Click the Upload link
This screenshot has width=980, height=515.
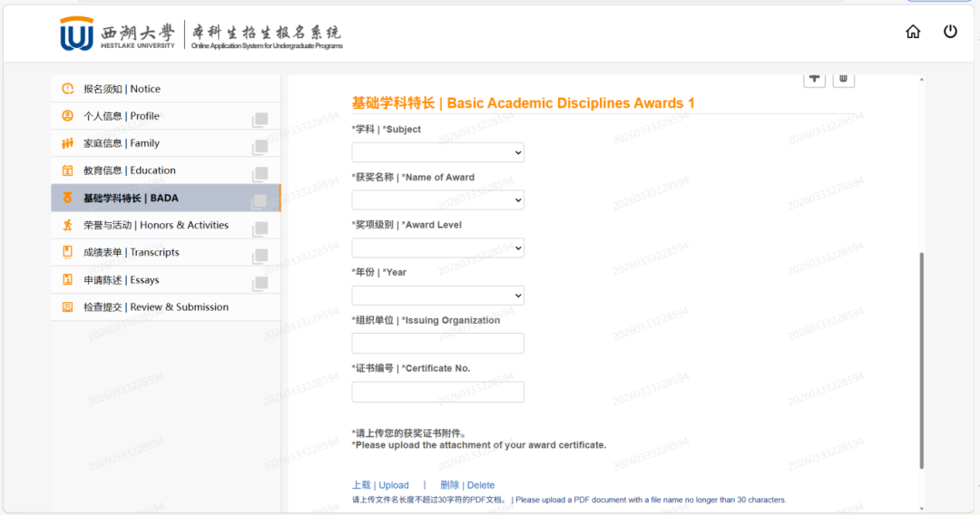tap(380, 485)
